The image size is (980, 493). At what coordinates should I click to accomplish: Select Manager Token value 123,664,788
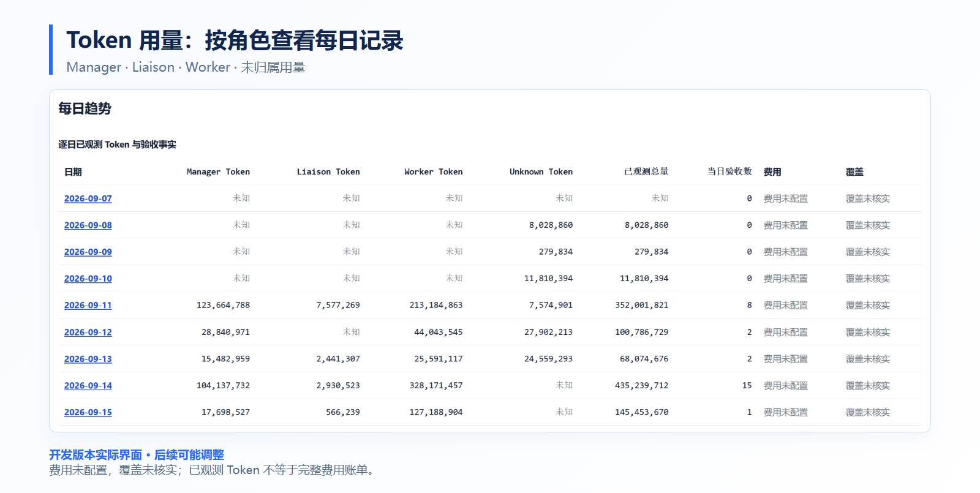click(x=223, y=305)
